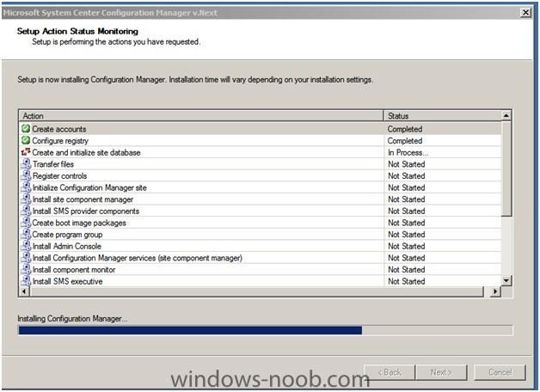The width and height of the screenshot is (540, 392).
Task: Click the icon beside Initialize Configuration Manager site
Action: coord(26,187)
